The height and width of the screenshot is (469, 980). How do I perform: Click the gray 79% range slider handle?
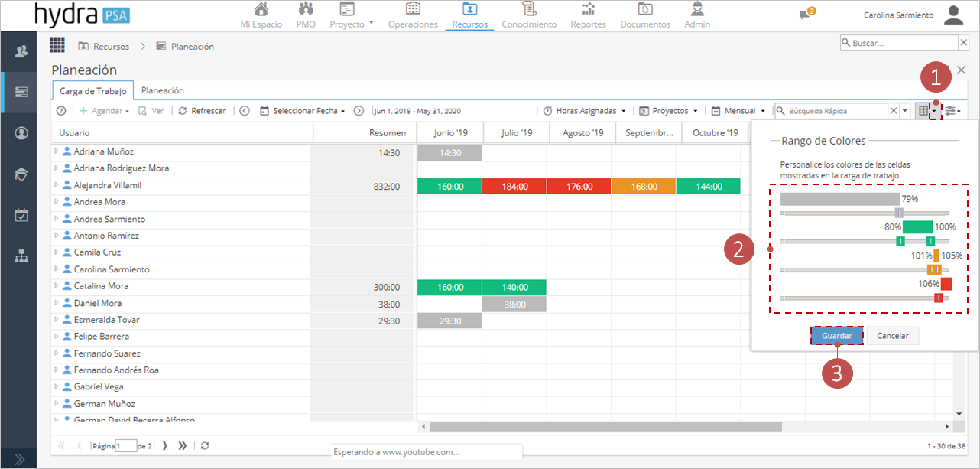[899, 213]
